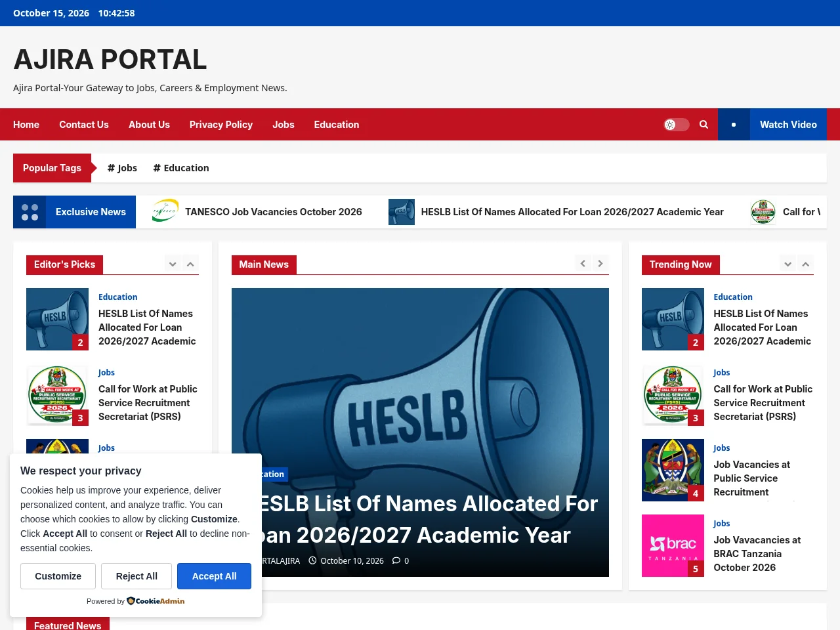The height and width of the screenshot is (630, 840).
Task: Open BRAC Tanzania thumbnail in Trending Now
Action: click(x=673, y=545)
